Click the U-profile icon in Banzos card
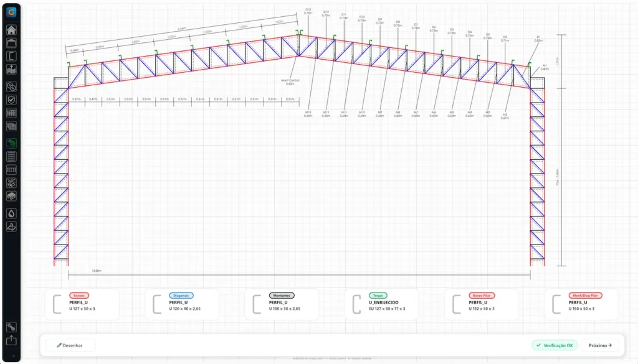Screen dimensions: 638x364 pyautogui.click(x=57, y=305)
